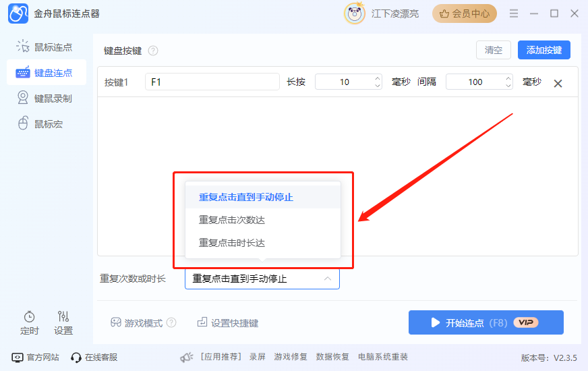Viewport: 588px width, 371px height.
Task: Choose 重复点击次数达 option
Action: [x=263, y=220]
